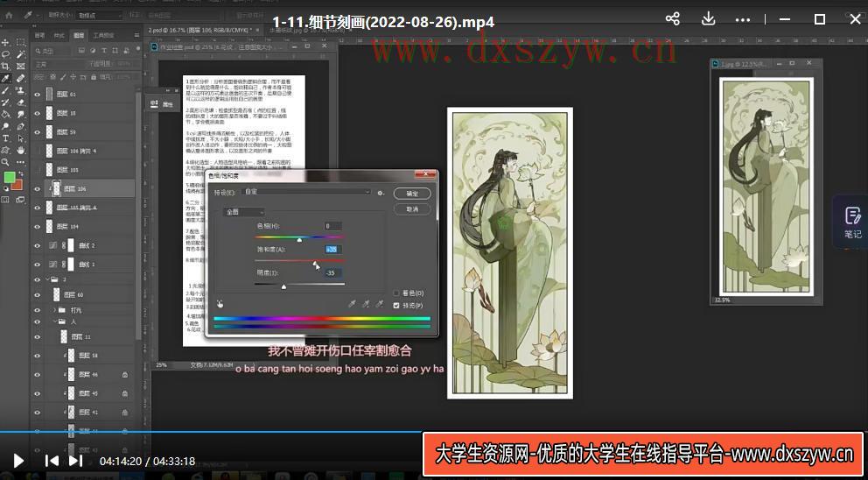868x480 pixels.
Task: Select the Frame tool
Action: pyautogui.click(x=20, y=66)
